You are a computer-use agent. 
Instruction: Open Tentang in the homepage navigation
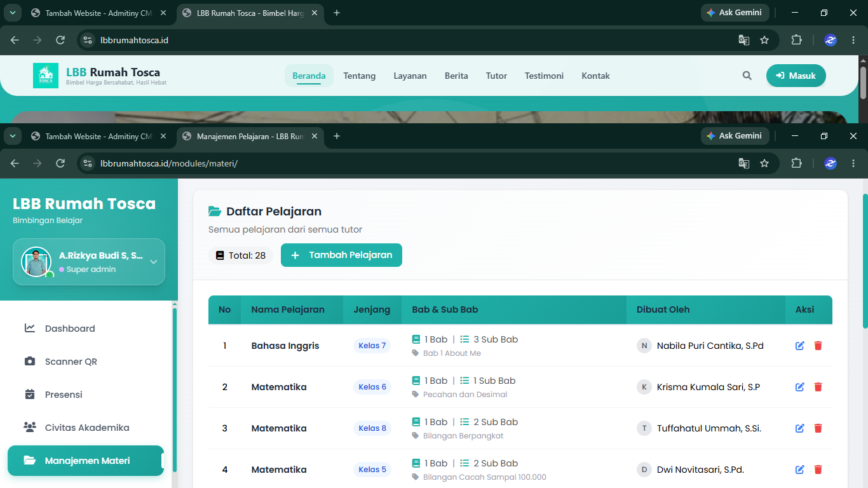click(360, 76)
